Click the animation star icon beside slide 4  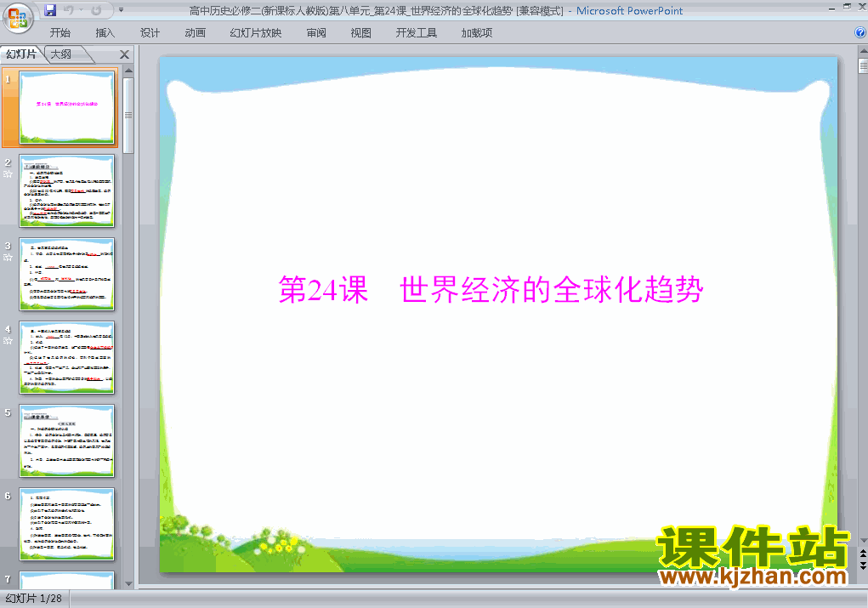[8, 340]
